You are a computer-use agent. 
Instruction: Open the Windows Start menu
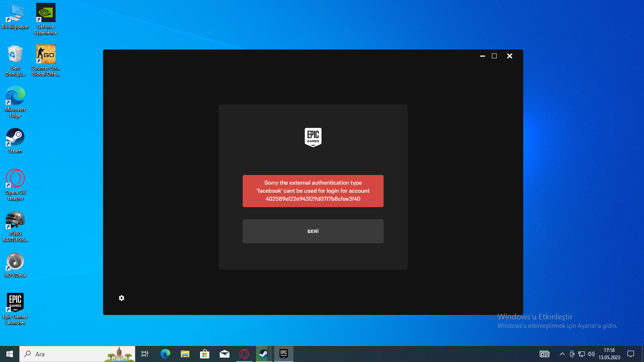point(10,354)
